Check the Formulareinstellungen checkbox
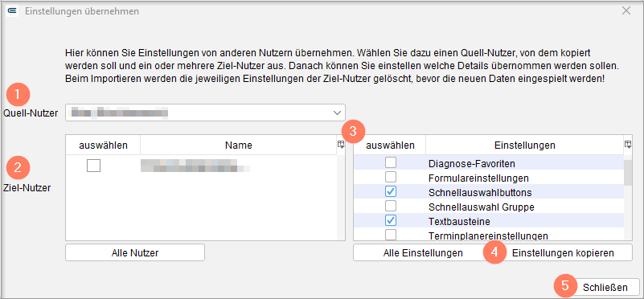Viewport: 644px width, 299px height. (390, 178)
